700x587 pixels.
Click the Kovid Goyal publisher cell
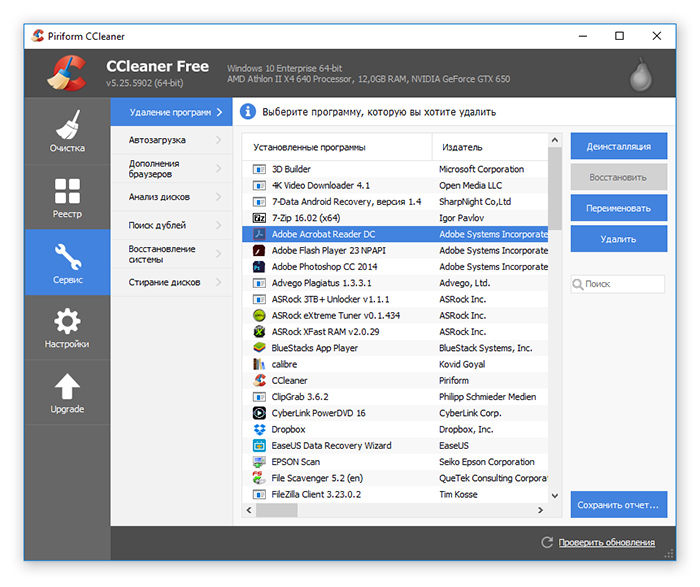[x=462, y=364]
